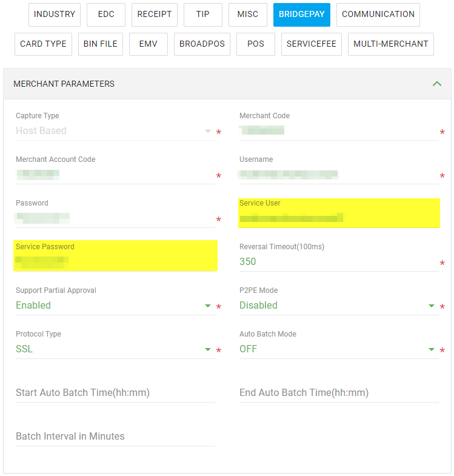Click the BRIDGEPAY tab

pos(302,15)
